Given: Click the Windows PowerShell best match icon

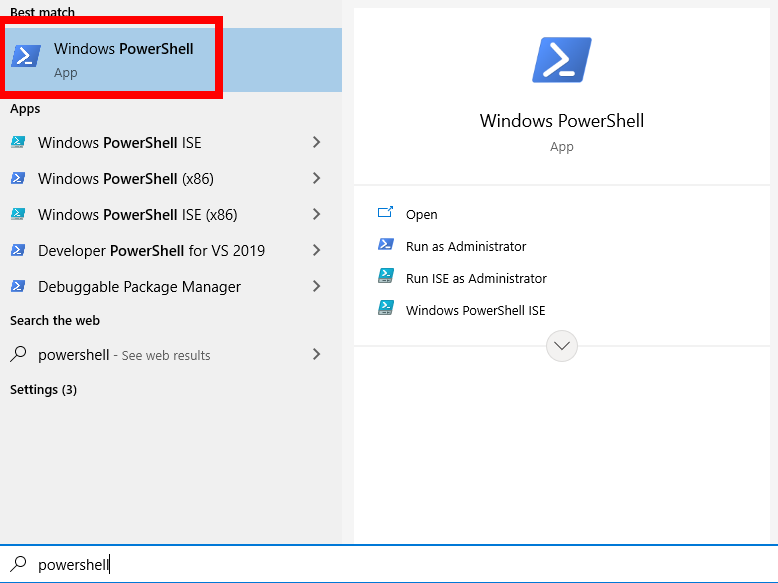Looking at the screenshot, I should (27, 56).
